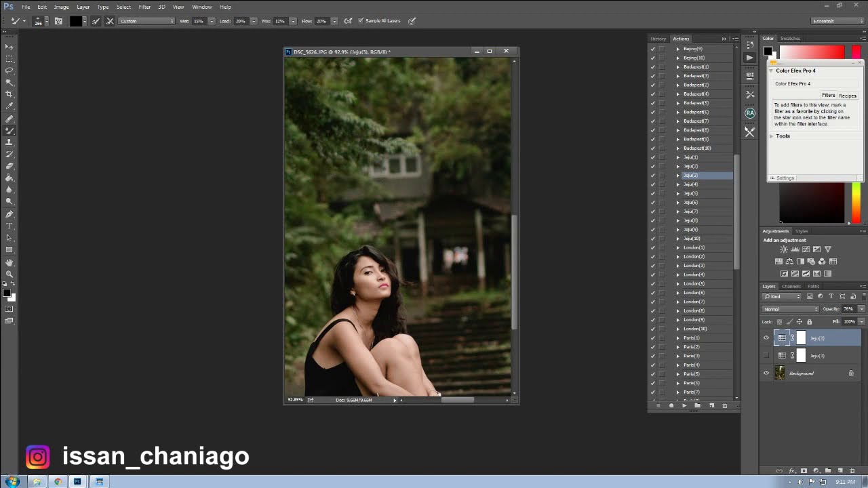Switch to the Channels tab

(x=791, y=286)
